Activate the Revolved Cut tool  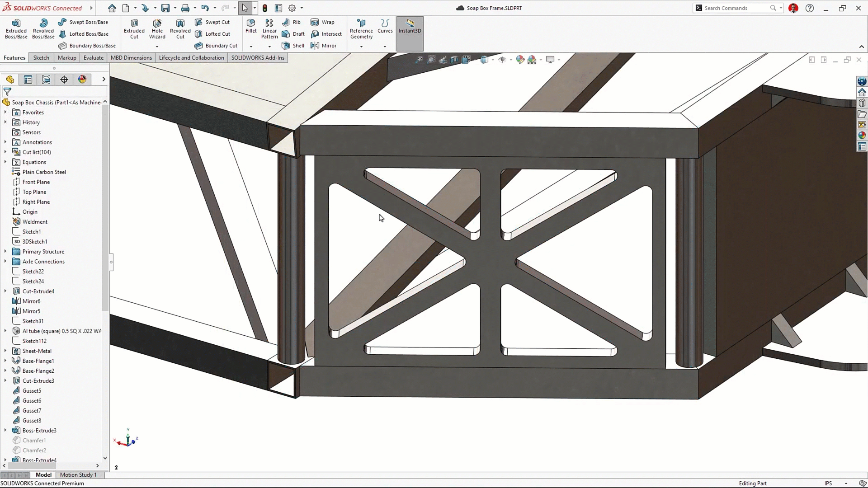tap(180, 29)
